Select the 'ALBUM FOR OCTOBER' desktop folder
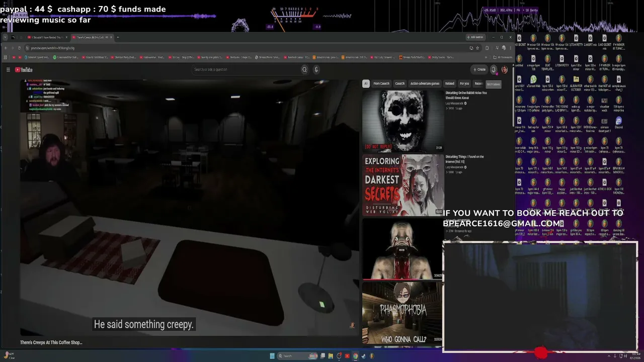The height and width of the screenshot is (362, 644). pos(576,82)
